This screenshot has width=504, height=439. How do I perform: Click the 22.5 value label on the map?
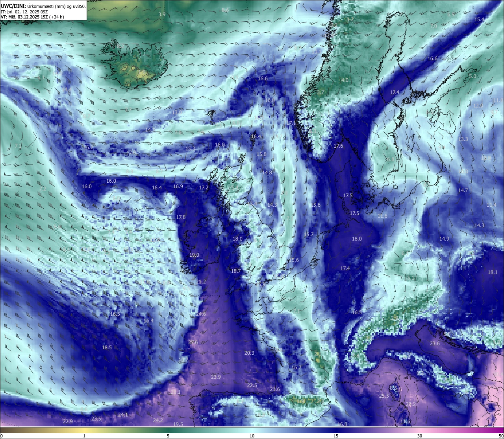point(252,385)
